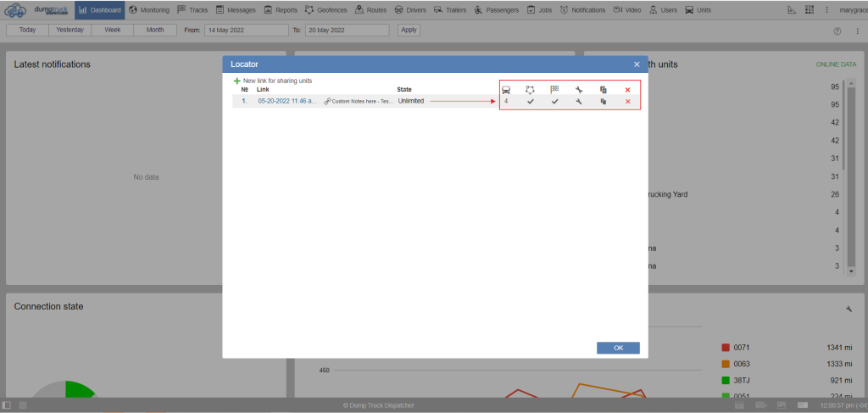Open the three-dot menu beside the username
This screenshot has width=868, height=413.
point(826,10)
